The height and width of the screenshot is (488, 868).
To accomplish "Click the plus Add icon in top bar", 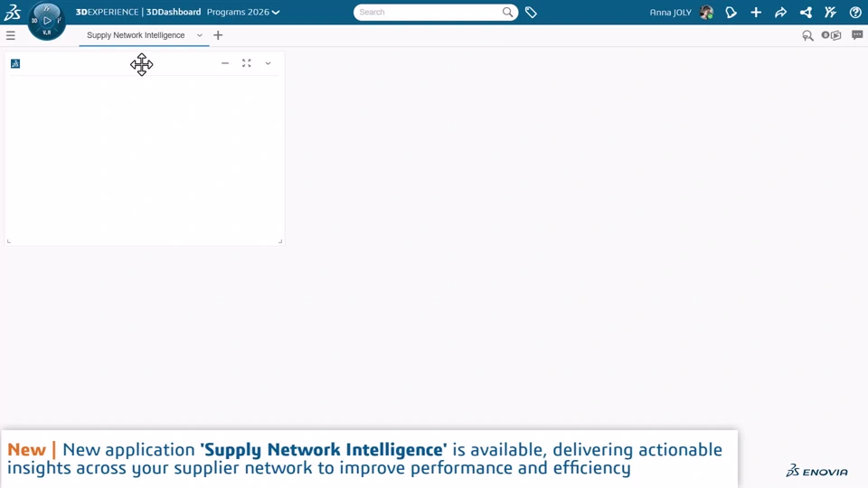I will (x=756, y=12).
